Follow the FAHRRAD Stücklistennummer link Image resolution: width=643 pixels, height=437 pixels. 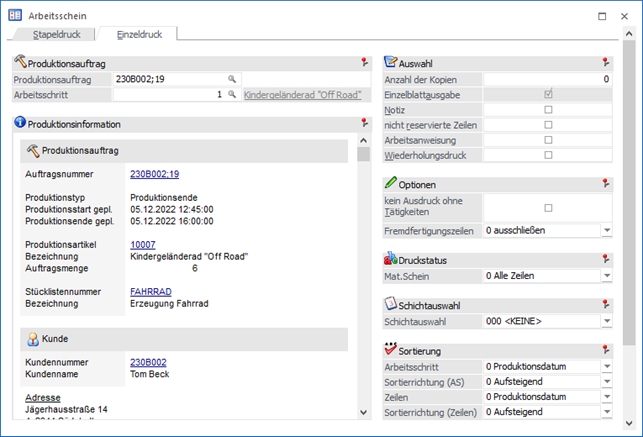(150, 291)
